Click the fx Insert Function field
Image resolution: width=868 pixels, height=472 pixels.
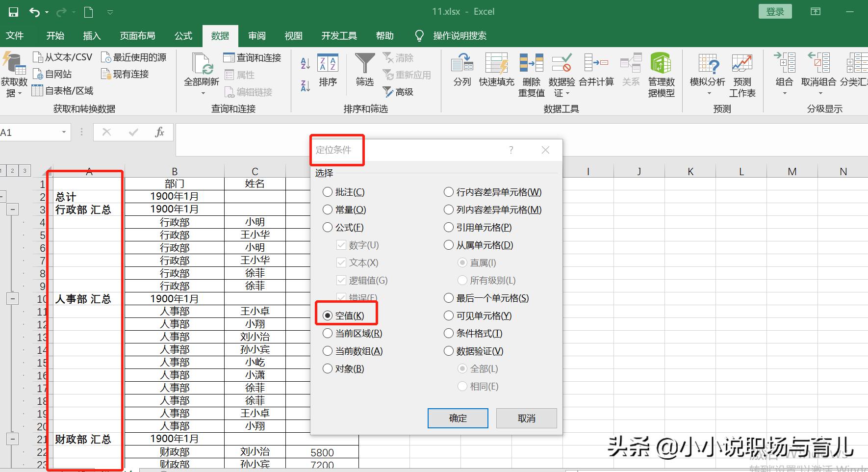click(160, 132)
